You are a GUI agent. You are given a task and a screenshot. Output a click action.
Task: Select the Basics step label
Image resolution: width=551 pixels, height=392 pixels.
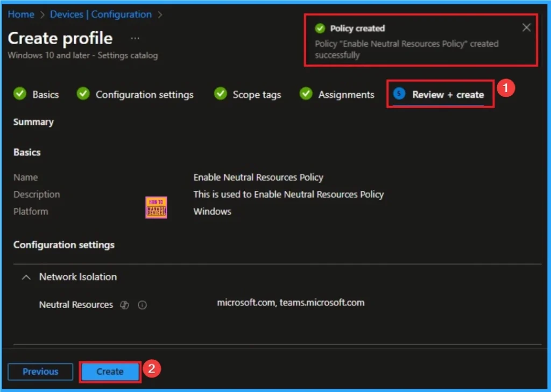(x=45, y=95)
